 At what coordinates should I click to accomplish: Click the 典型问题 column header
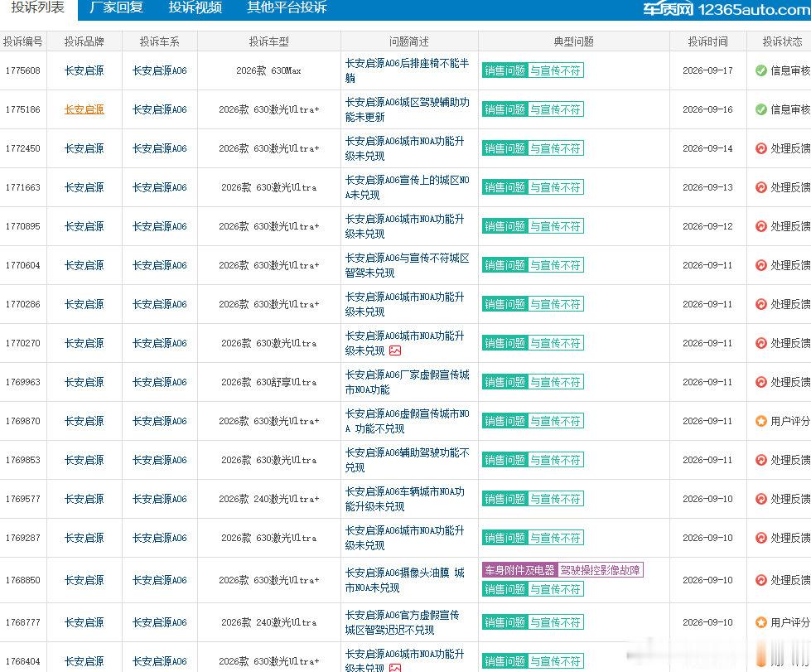point(573,41)
